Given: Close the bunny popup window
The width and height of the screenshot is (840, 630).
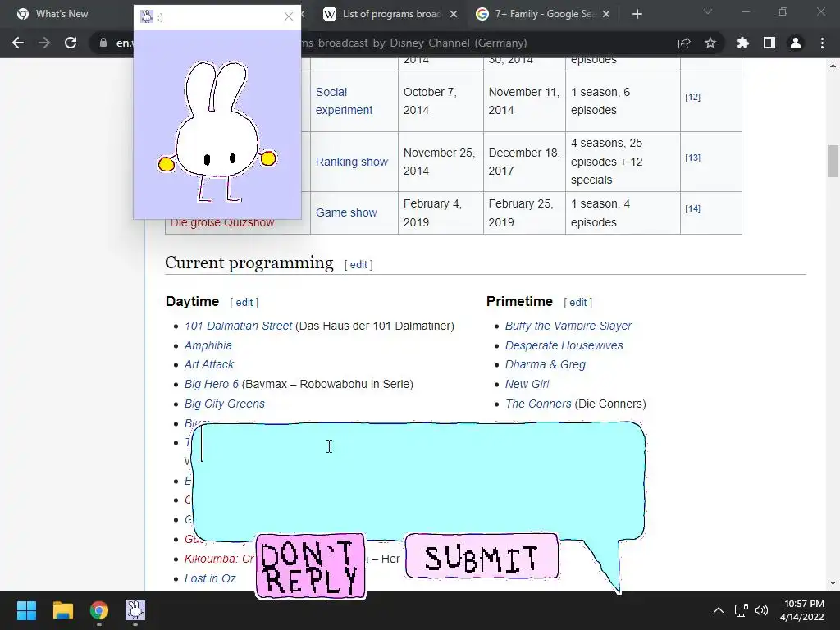Looking at the screenshot, I should coord(289,16).
